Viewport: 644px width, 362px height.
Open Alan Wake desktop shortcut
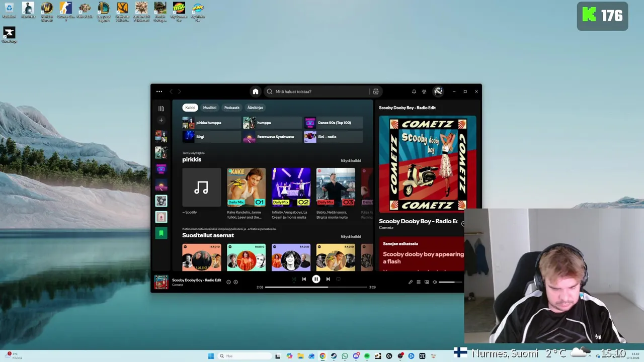coord(28,11)
